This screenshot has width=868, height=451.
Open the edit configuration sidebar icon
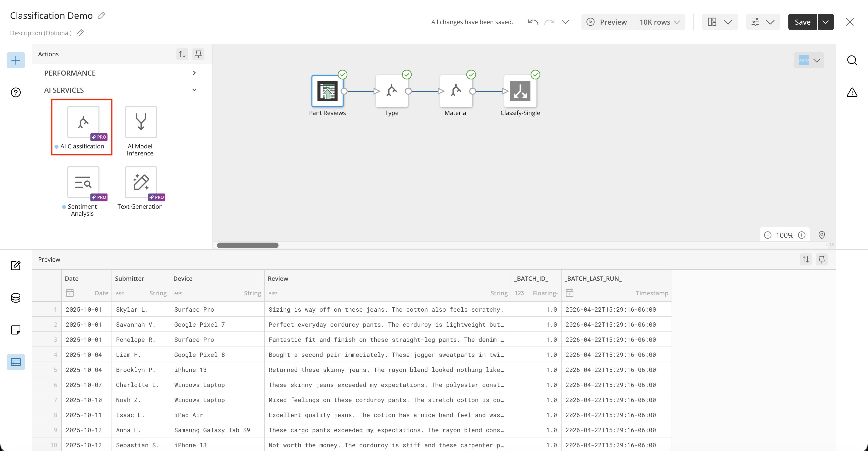[x=16, y=266]
